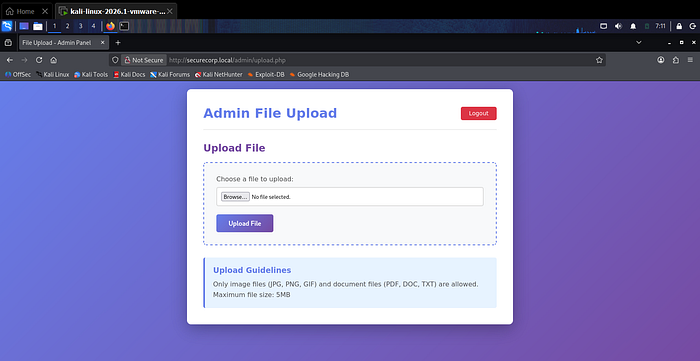Click the show desktop panel icon
The image size is (700, 361).
click(24, 26)
